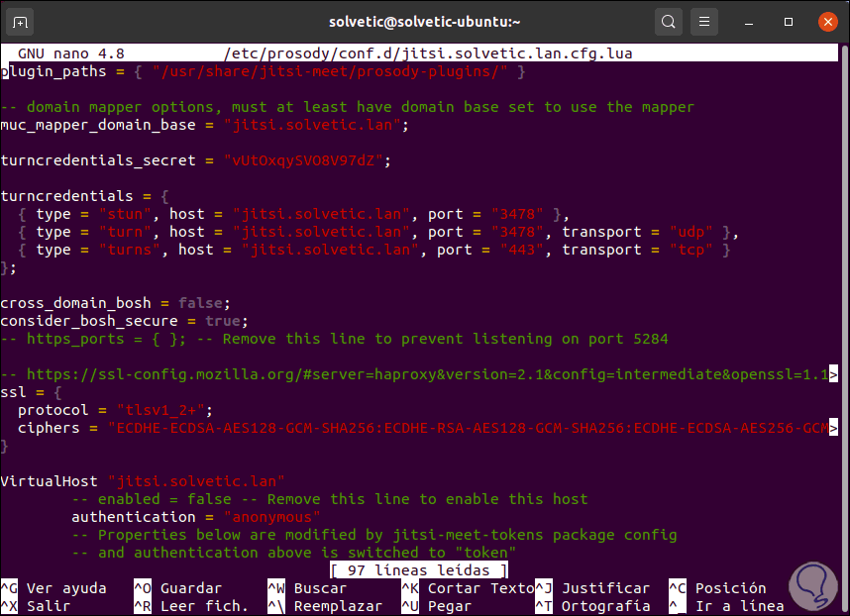Click the plugin_paths line
The width and height of the screenshot is (850, 616).
[263, 71]
